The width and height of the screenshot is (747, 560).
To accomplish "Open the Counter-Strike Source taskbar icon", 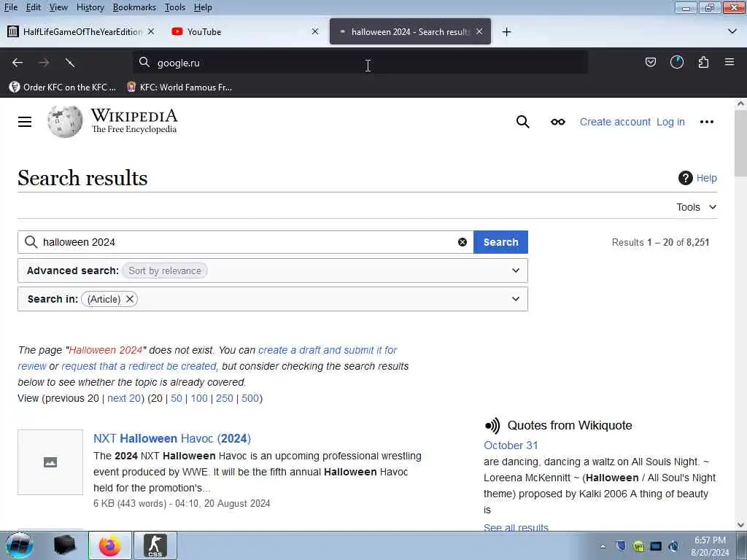I will [155, 545].
